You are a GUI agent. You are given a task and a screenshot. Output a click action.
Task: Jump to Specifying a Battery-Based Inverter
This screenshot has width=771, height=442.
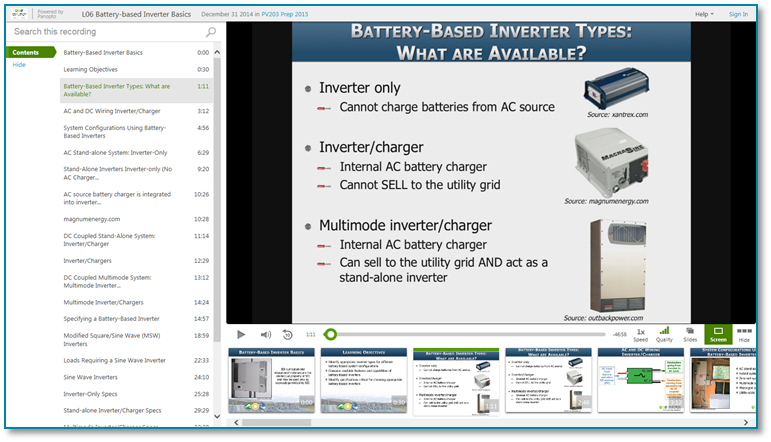(x=136, y=319)
